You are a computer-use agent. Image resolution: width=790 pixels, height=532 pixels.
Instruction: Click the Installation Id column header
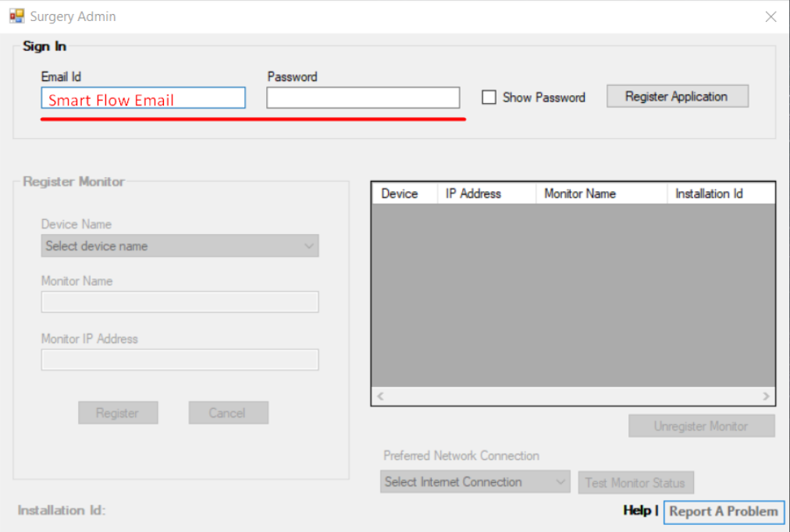point(721,193)
